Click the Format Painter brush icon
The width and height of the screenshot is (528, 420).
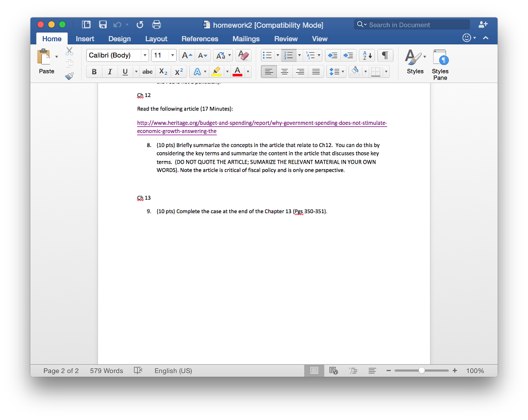[x=69, y=76]
